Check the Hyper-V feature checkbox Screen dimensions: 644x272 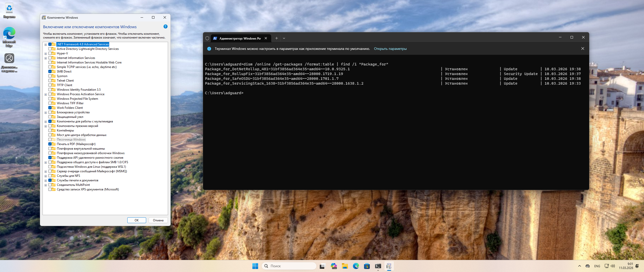click(50, 53)
